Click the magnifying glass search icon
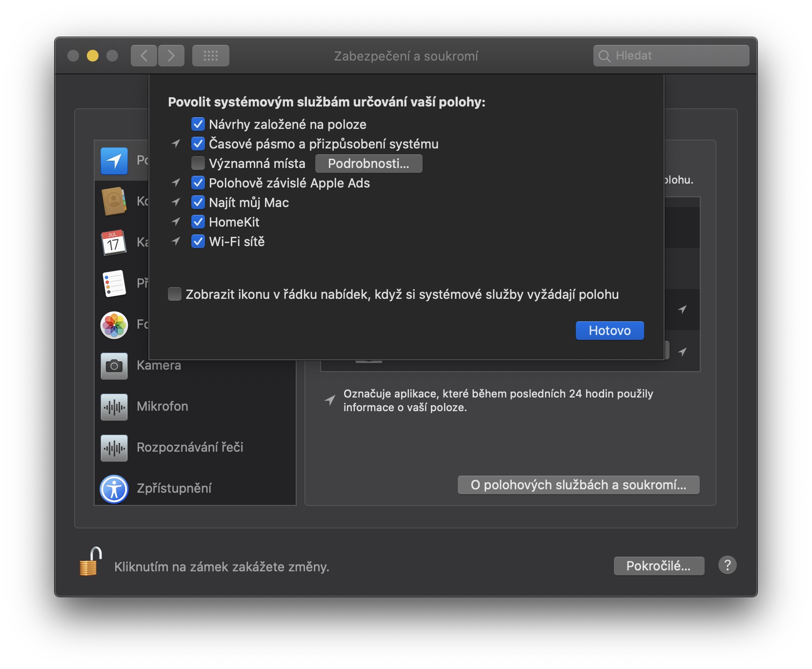This screenshot has height=669, width=812. pyautogui.click(x=605, y=56)
